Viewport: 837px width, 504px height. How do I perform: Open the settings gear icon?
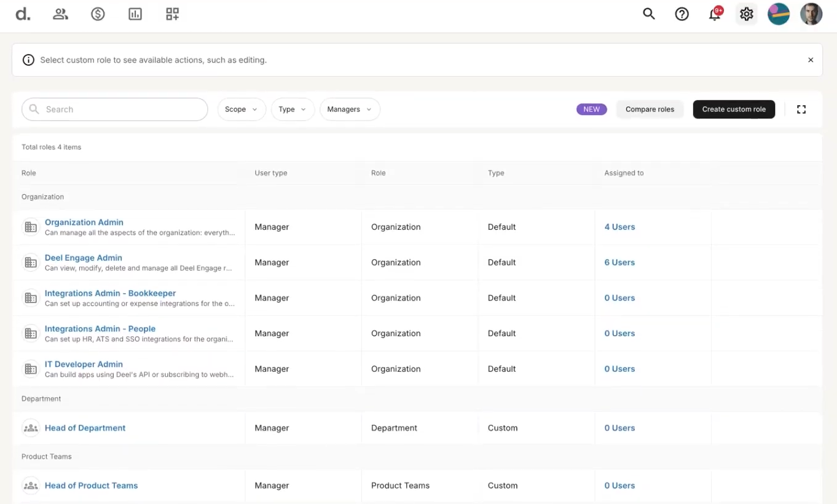coord(747,14)
